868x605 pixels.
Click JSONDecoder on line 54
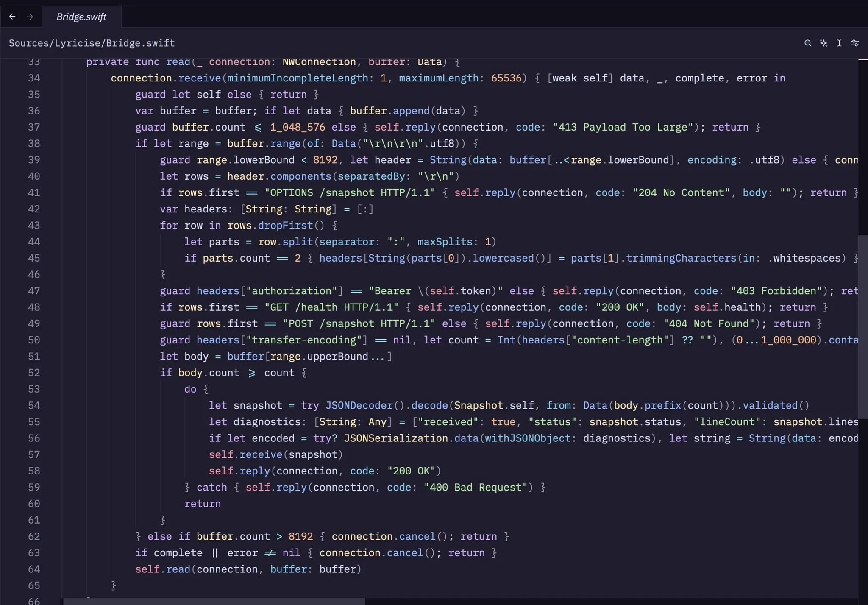[359, 405]
